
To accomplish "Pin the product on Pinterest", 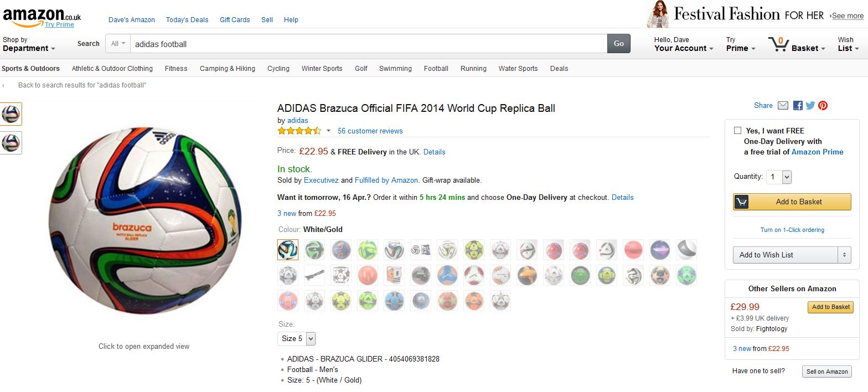I will 823,105.
